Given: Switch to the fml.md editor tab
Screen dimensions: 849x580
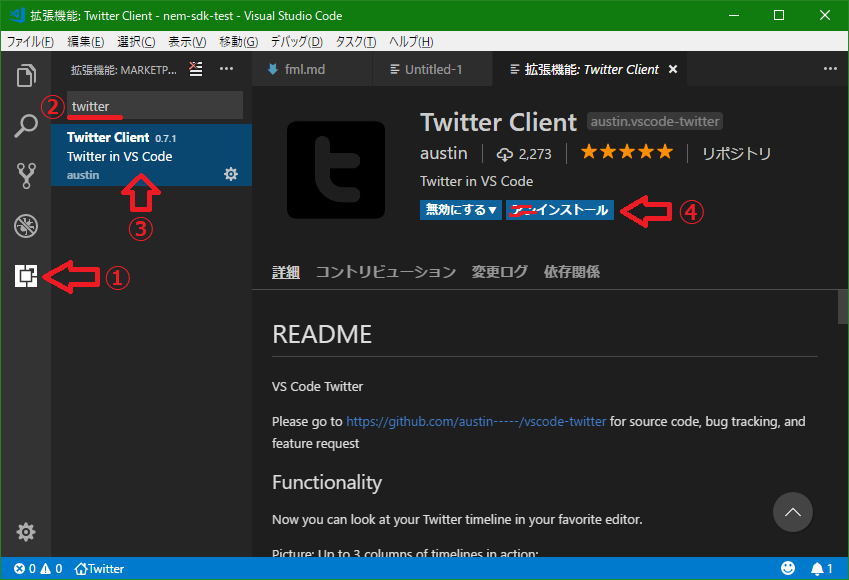Looking at the screenshot, I should click(x=312, y=69).
